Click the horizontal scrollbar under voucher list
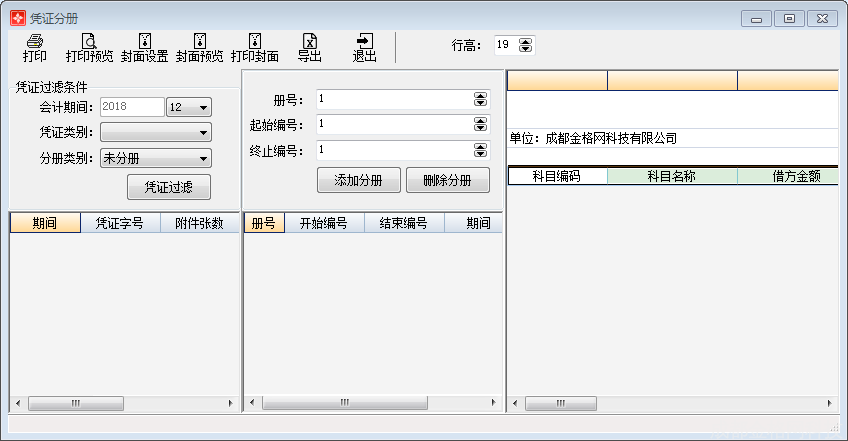The width and height of the screenshot is (848, 441). pos(124,403)
